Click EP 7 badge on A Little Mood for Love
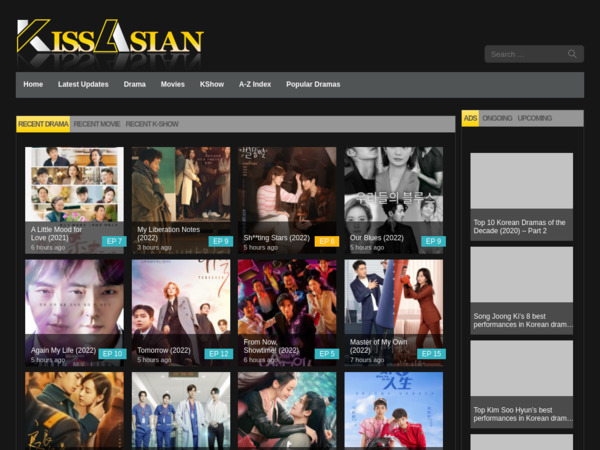The image size is (600, 450). pos(114,241)
